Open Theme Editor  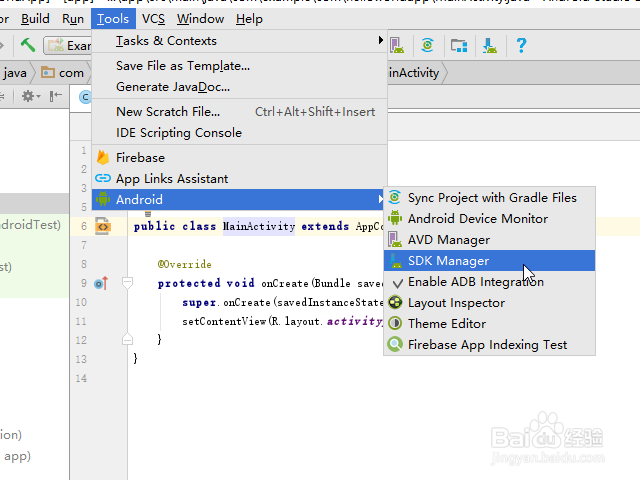click(489, 324)
